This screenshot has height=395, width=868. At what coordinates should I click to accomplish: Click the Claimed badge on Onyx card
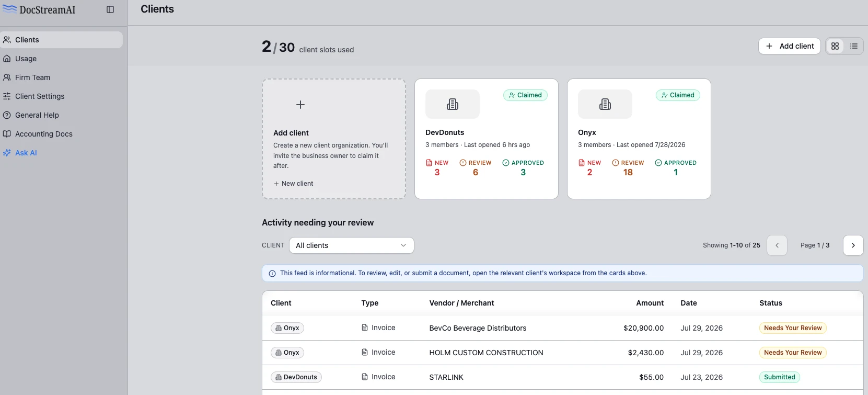pyautogui.click(x=678, y=95)
